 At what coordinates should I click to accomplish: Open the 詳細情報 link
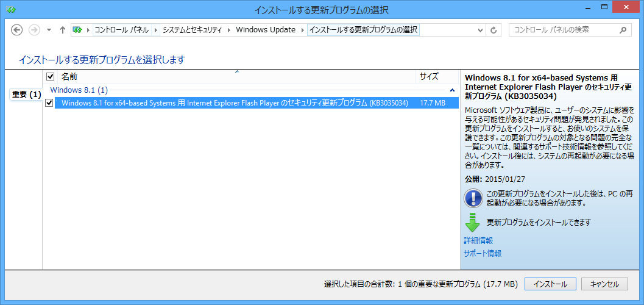[478, 241]
